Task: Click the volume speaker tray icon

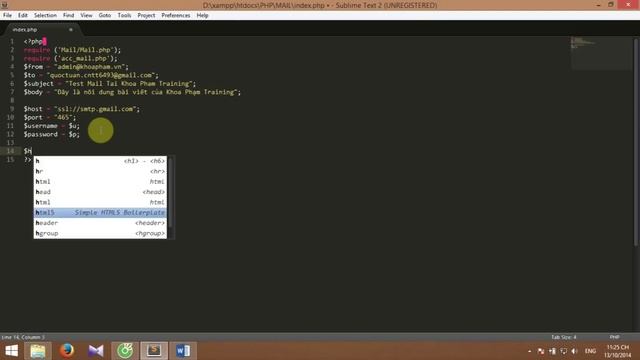Action: point(574,351)
